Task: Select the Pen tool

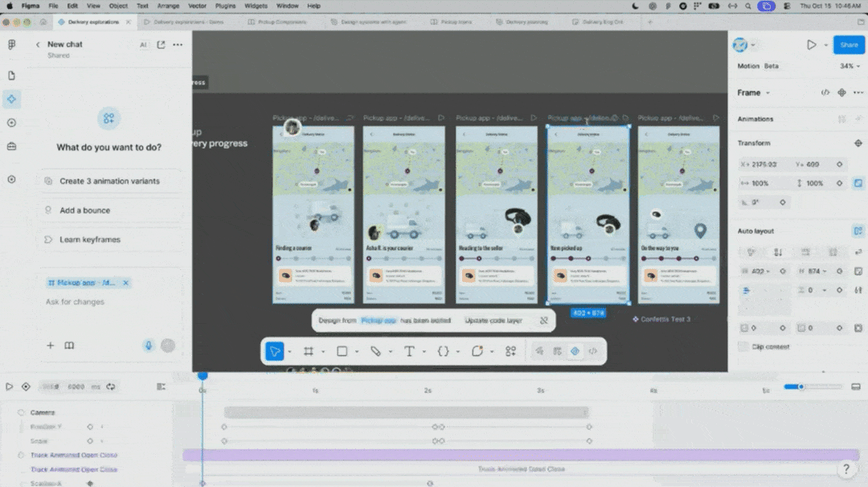Action: point(376,351)
